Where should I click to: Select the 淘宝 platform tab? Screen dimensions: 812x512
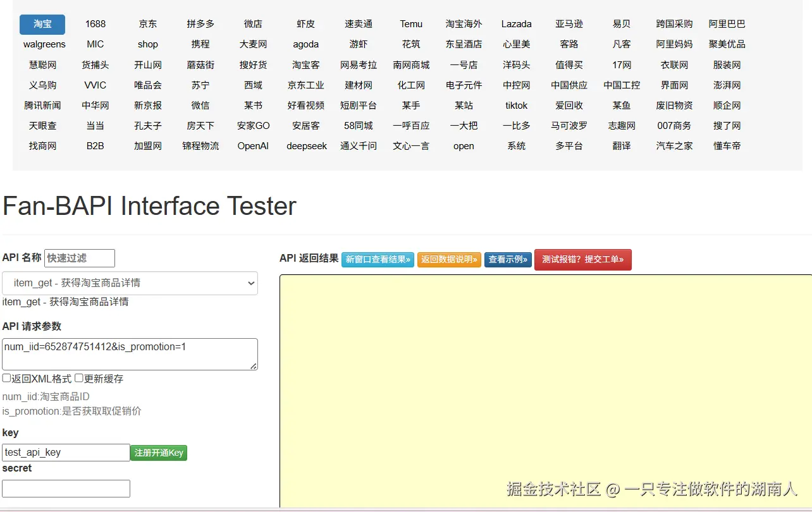point(42,24)
